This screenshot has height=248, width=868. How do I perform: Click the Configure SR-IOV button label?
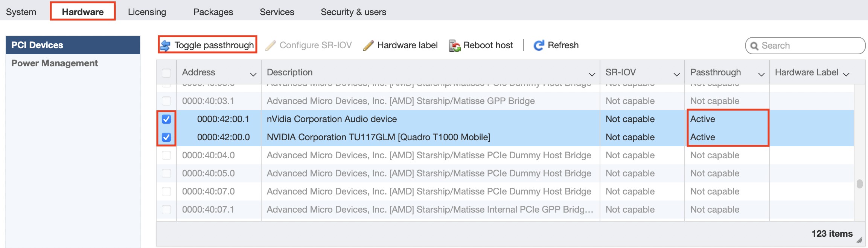(x=316, y=45)
